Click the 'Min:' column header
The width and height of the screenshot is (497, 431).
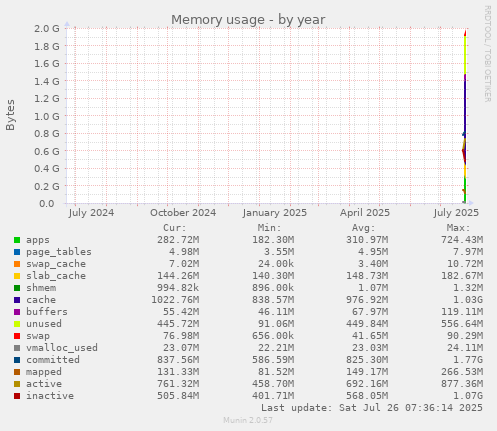point(269,228)
